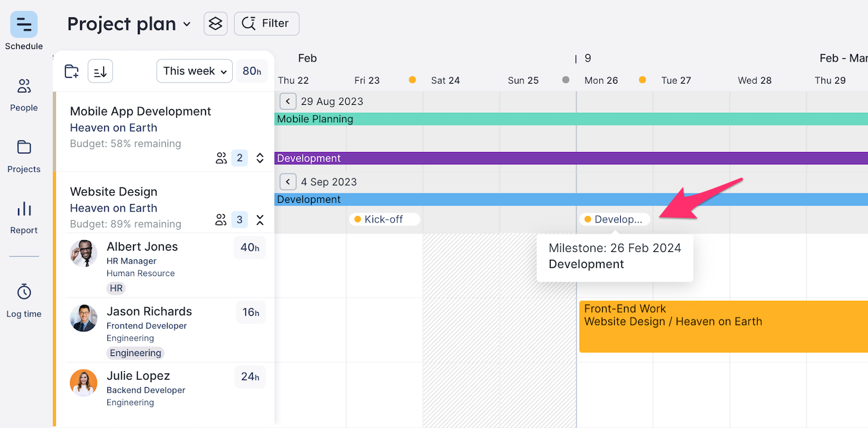The height and width of the screenshot is (428, 868).
Task: Click the add project folder icon
Action: coord(72,71)
